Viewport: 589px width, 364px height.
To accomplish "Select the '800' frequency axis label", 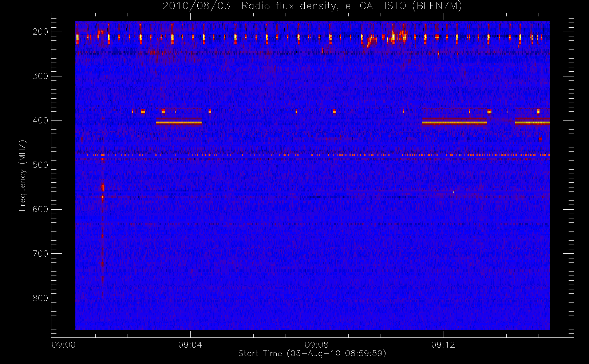I will point(40,298).
